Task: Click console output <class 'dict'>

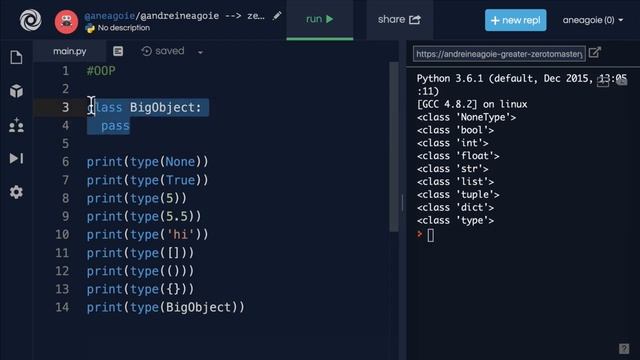Action: point(455,208)
